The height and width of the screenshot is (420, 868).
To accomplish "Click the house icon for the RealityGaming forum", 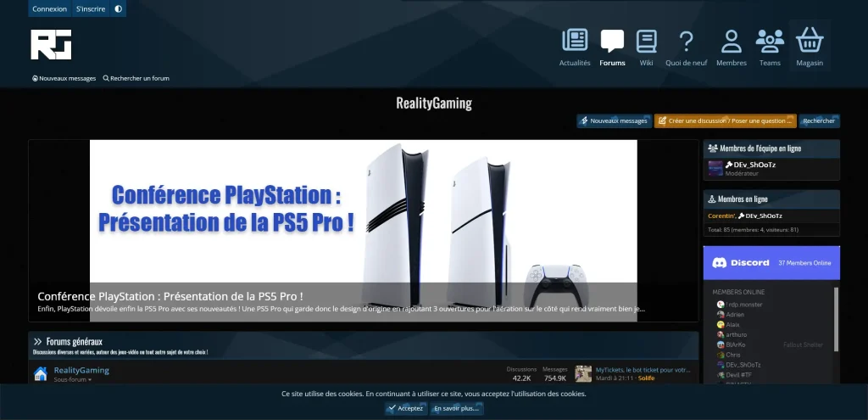I will tap(41, 374).
